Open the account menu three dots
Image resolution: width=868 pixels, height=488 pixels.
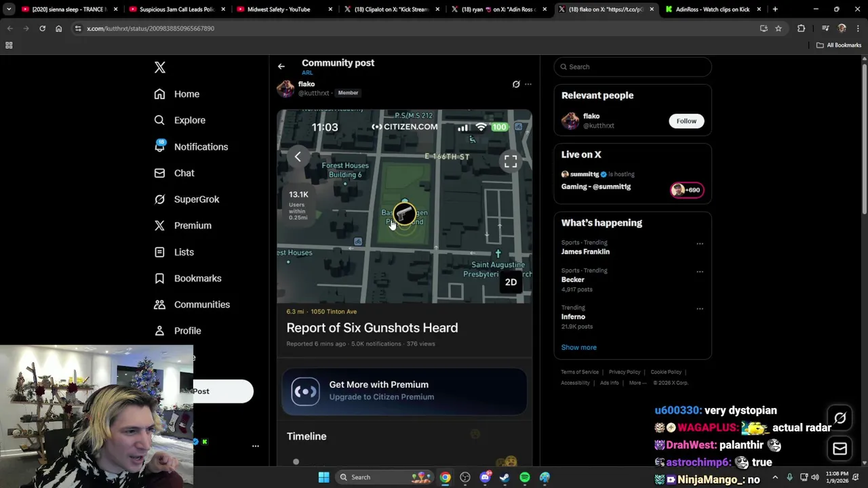coord(256,446)
